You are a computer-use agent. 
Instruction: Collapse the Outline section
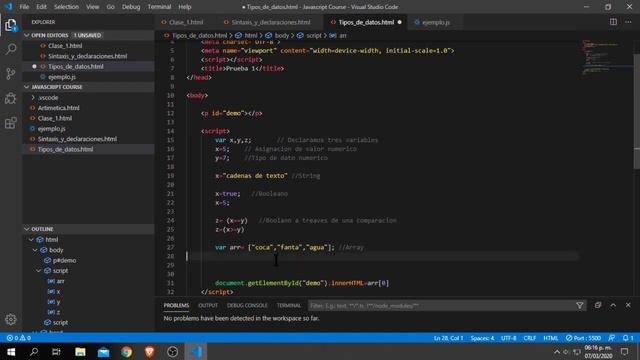click(x=27, y=229)
